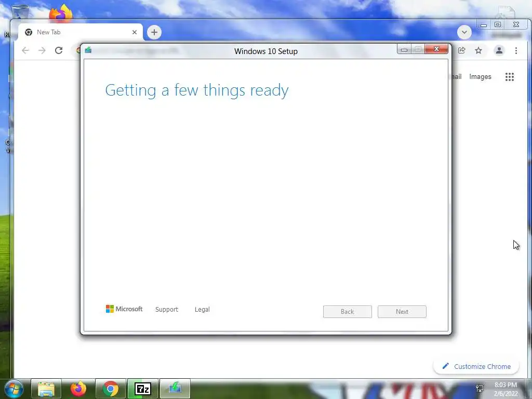Click the network icon in system tray

click(x=480, y=389)
